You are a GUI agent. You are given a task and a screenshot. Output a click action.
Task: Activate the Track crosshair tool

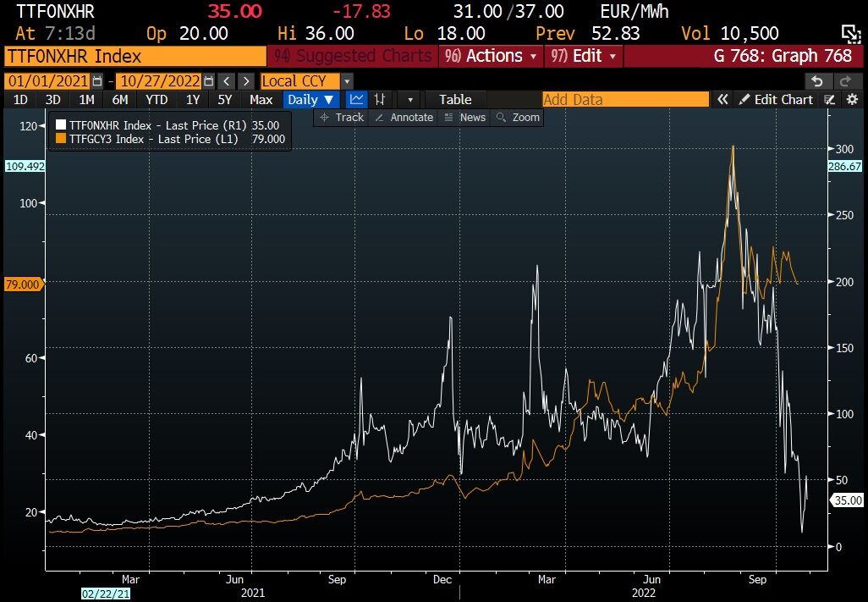pos(342,118)
